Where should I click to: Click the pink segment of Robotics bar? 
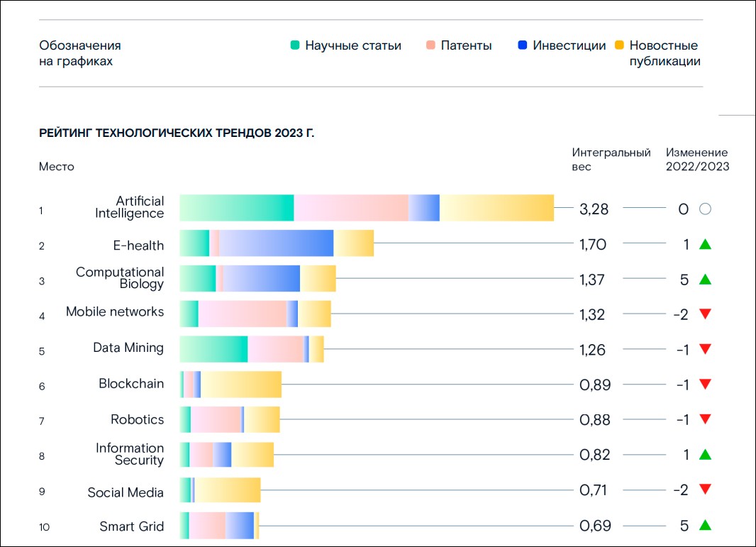tap(216, 420)
